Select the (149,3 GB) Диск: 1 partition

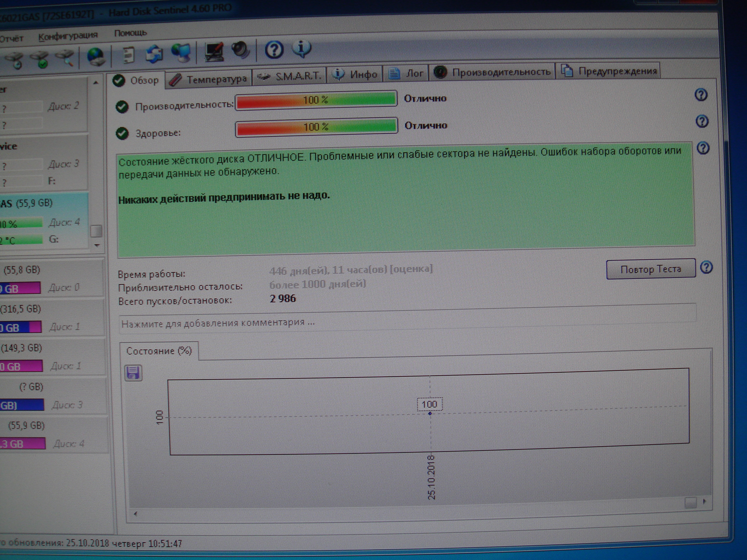click(53, 357)
